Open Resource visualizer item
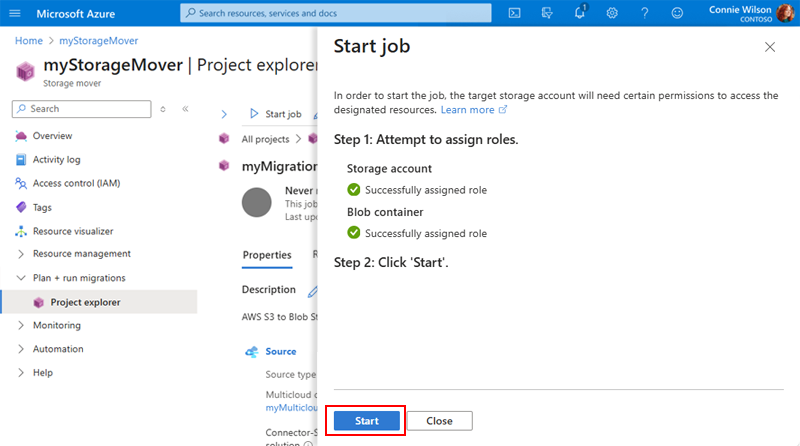This screenshot has height=446, width=800. click(73, 231)
